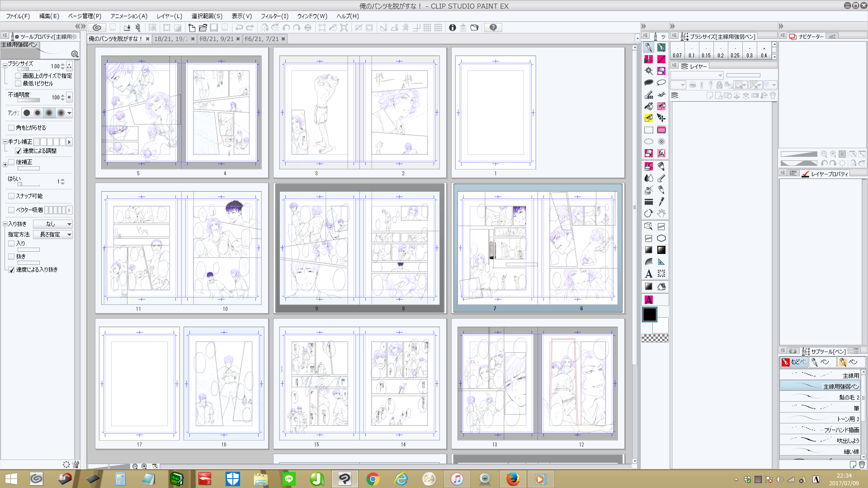
Task: Open 指定方法 dropdown showing 長さ指定
Action: point(53,235)
